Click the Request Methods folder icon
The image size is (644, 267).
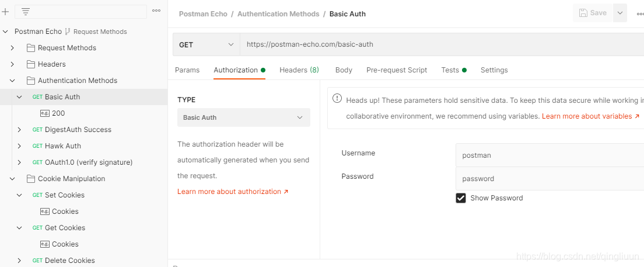[30, 48]
